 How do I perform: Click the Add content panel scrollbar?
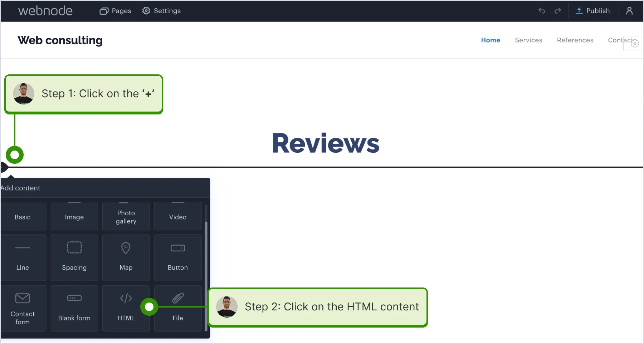pos(206,276)
